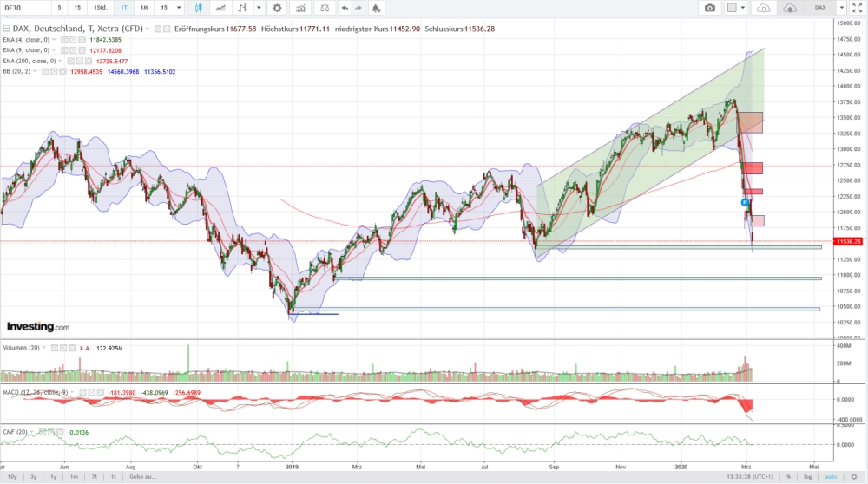Screen dimensions: 868x484
Task: Click the 13:33:28 (UTC+1) time zone display
Action: [x=750, y=476]
